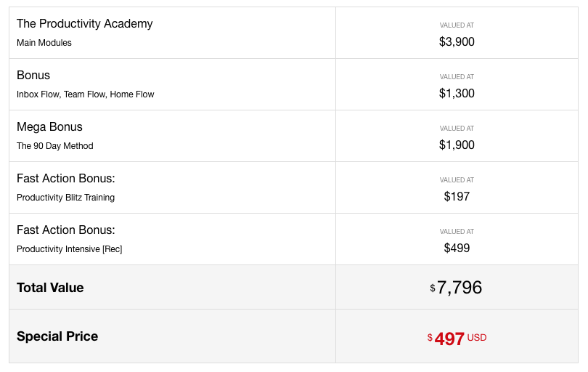Select the Main Modules subtitle
Viewport: 588px width, 372px height.
(44, 43)
